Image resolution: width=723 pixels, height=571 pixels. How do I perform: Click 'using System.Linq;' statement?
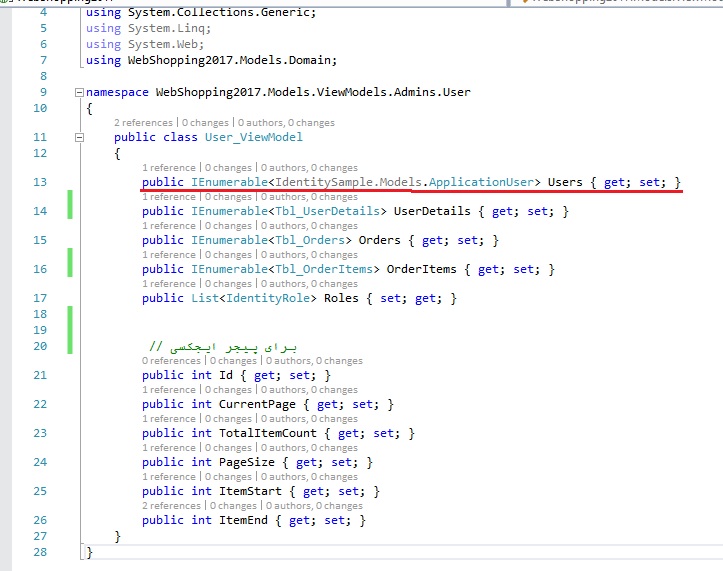(x=148, y=29)
